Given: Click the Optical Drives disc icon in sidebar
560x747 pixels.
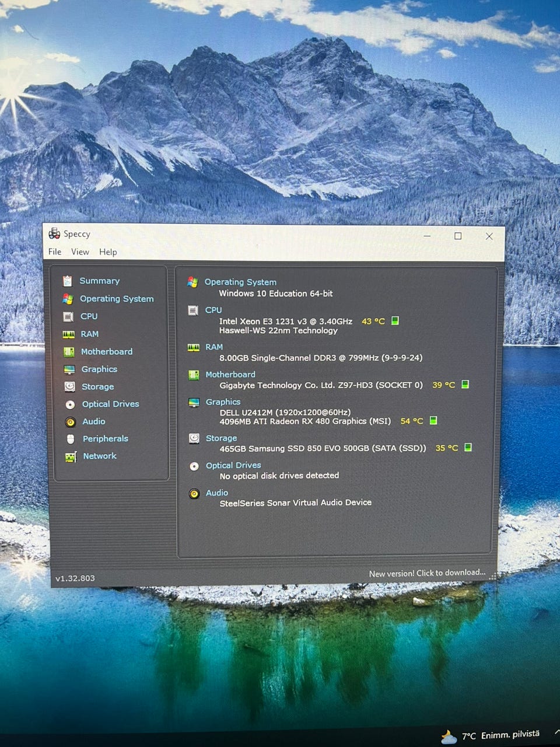Looking at the screenshot, I should (70, 404).
